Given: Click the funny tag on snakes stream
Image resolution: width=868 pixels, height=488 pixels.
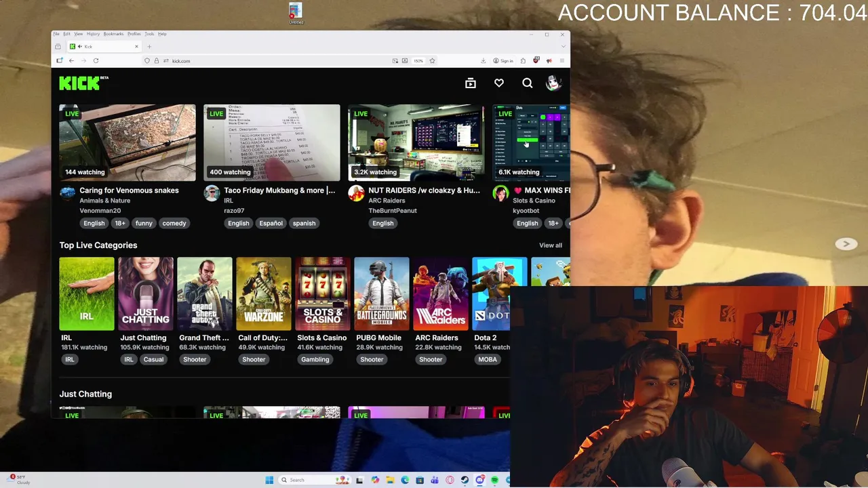Looking at the screenshot, I should (x=144, y=223).
